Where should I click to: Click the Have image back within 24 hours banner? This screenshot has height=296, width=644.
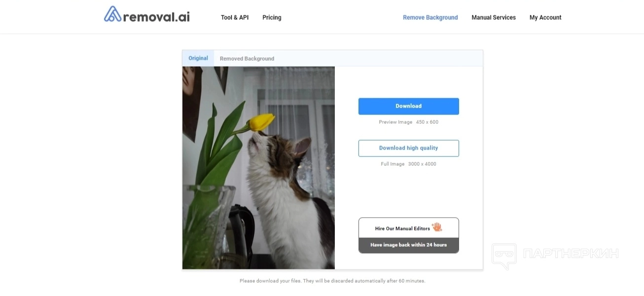[x=409, y=245]
